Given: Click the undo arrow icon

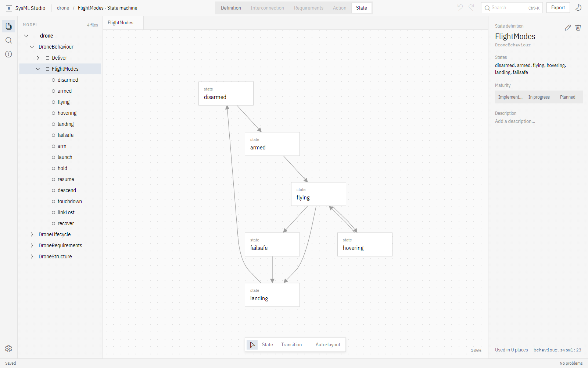Looking at the screenshot, I should tap(460, 7).
